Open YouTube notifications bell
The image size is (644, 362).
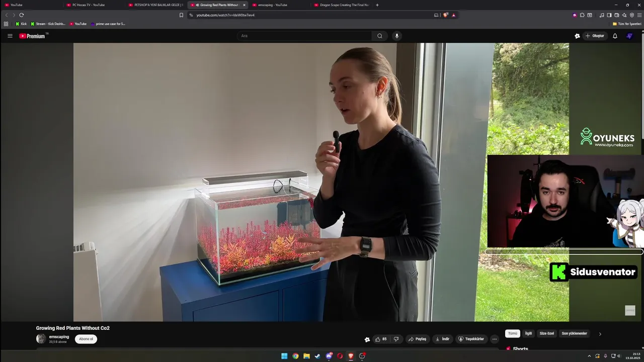click(x=615, y=36)
